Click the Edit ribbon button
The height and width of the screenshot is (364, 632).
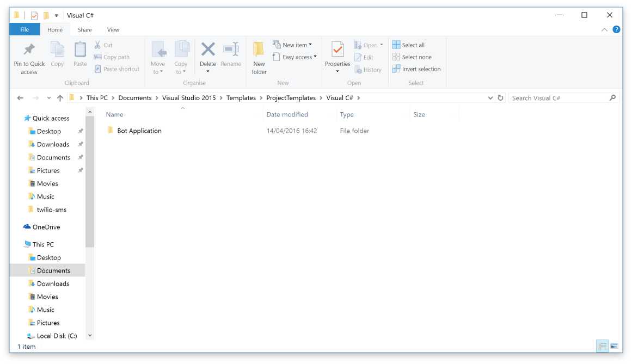click(364, 58)
